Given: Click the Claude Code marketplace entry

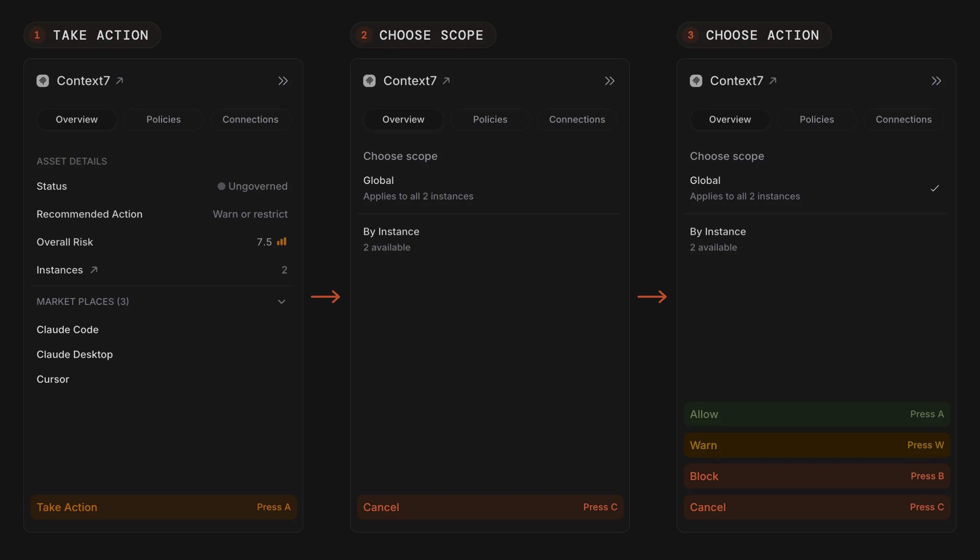Looking at the screenshot, I should (x=68, y=330).
